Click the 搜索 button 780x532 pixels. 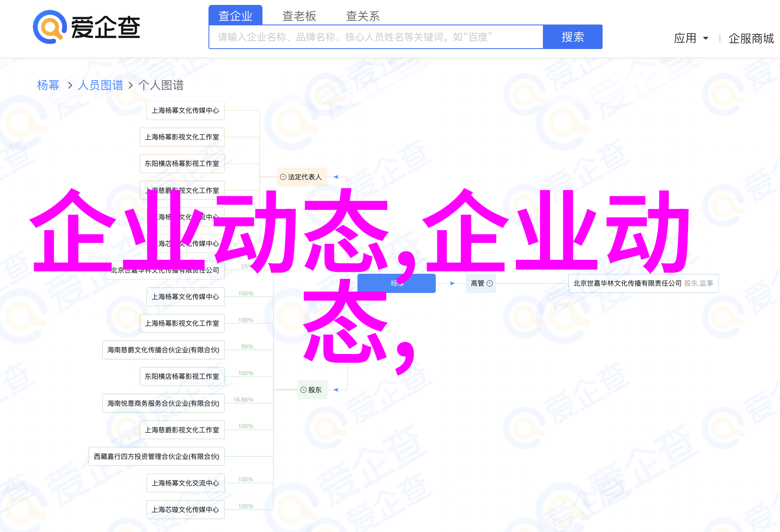click(x=573, y=37)
